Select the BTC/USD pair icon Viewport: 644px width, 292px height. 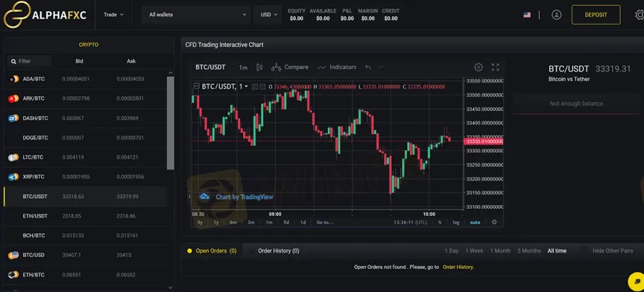13,255
